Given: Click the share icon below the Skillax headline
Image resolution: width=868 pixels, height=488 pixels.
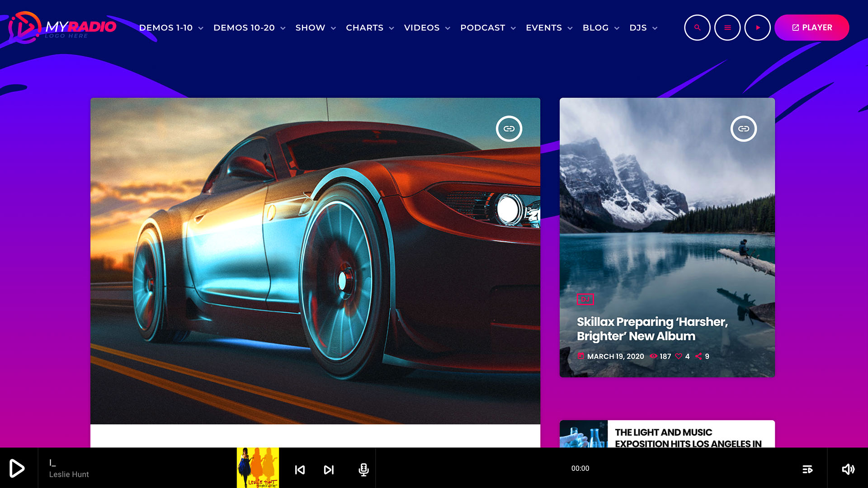Looking at the screenshot, I should coord(698,357).
